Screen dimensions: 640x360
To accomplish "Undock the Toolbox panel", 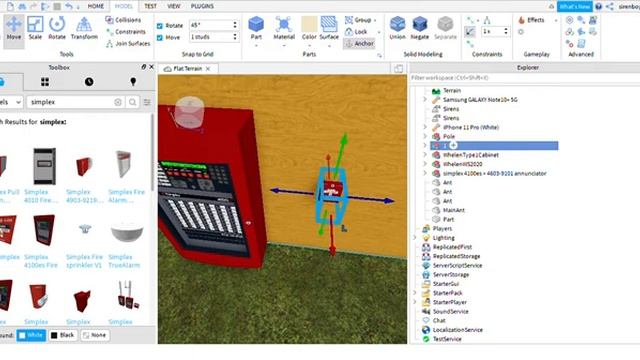I will (144, 67).
